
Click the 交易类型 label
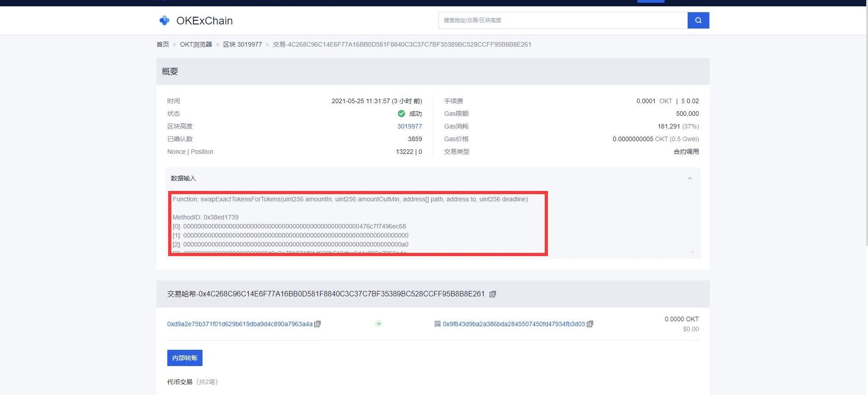tap(457, 152)
